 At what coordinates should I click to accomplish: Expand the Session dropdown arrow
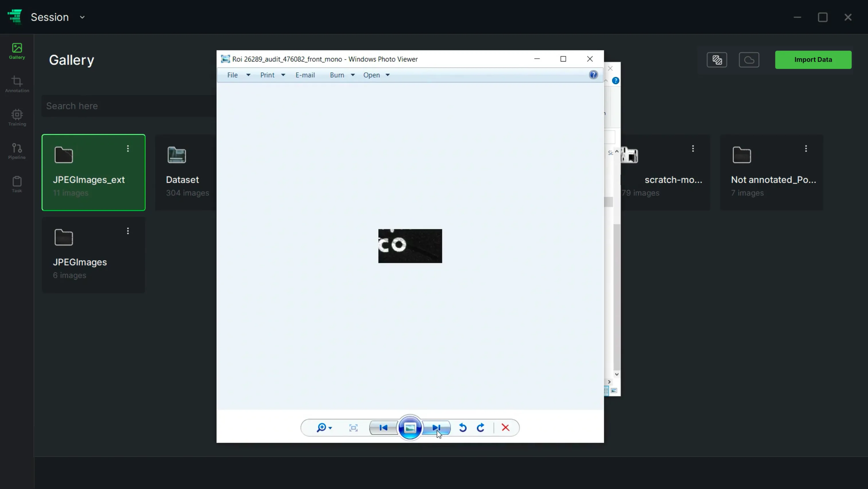pos(82,17)
